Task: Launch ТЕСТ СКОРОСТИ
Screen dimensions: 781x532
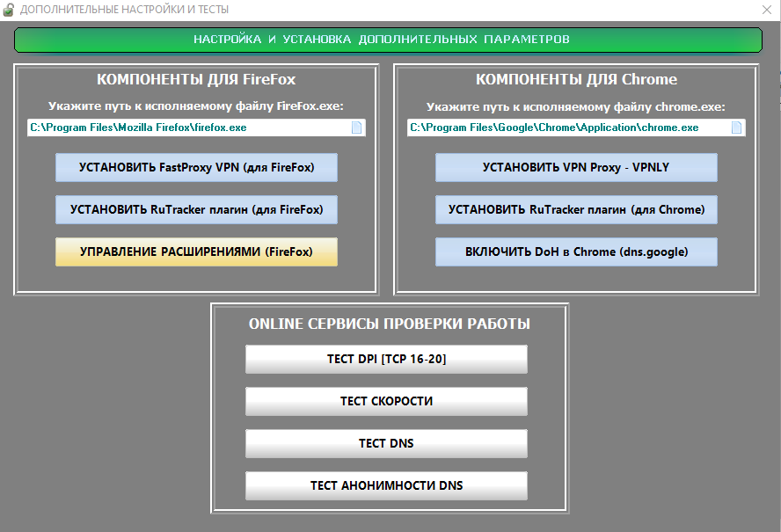Action: coord(386,401)
